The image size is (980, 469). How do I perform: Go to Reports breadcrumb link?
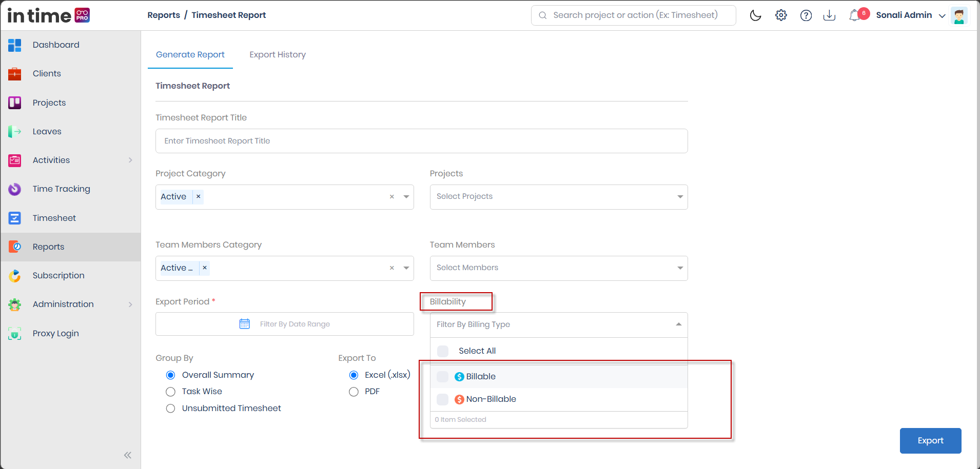164,15
